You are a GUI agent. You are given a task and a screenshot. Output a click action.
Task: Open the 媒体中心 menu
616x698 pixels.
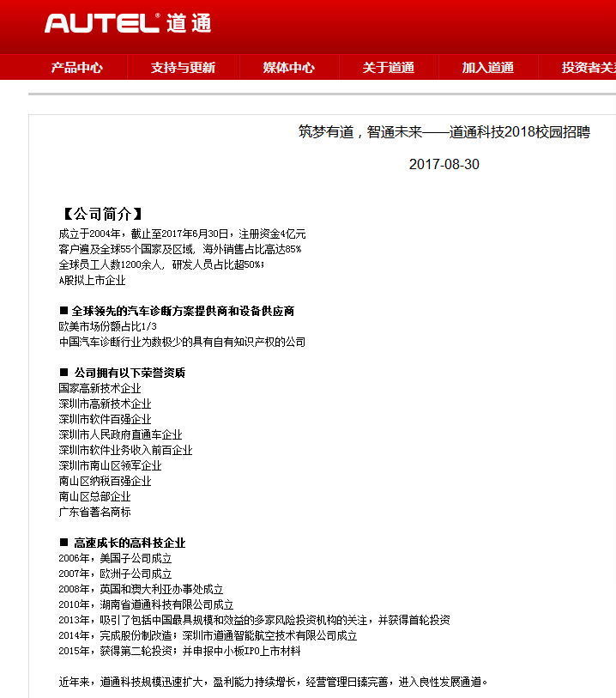tap(288, 68)
